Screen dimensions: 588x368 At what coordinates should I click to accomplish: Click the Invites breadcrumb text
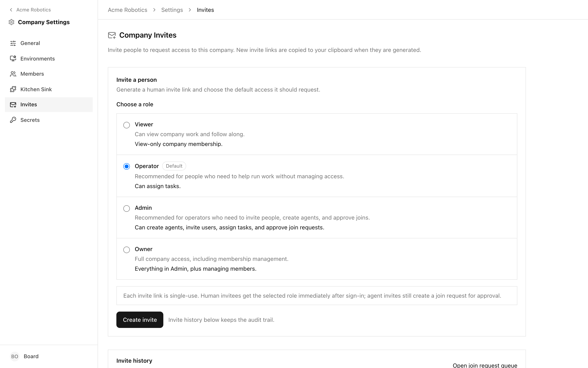(x=205, y=10)
